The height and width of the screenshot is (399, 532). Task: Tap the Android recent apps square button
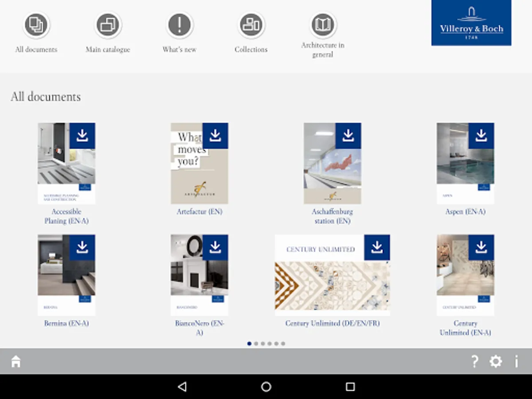click(350, 387)
